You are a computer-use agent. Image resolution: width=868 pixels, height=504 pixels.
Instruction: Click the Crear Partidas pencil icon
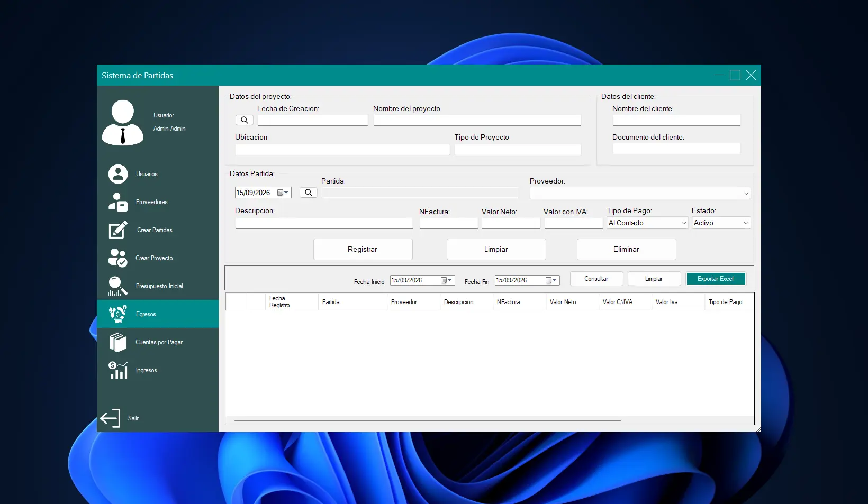[x=118, y=230]
